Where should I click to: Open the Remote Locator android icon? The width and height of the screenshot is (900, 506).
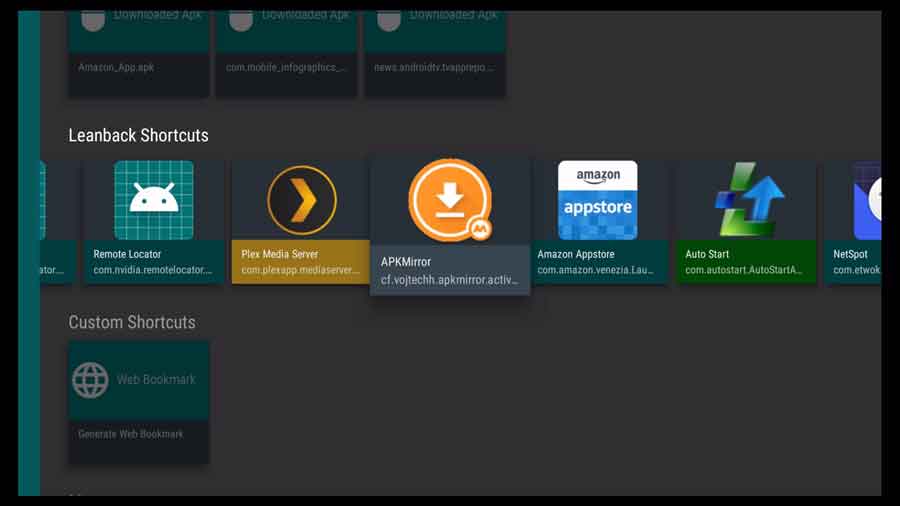[154, 200]
